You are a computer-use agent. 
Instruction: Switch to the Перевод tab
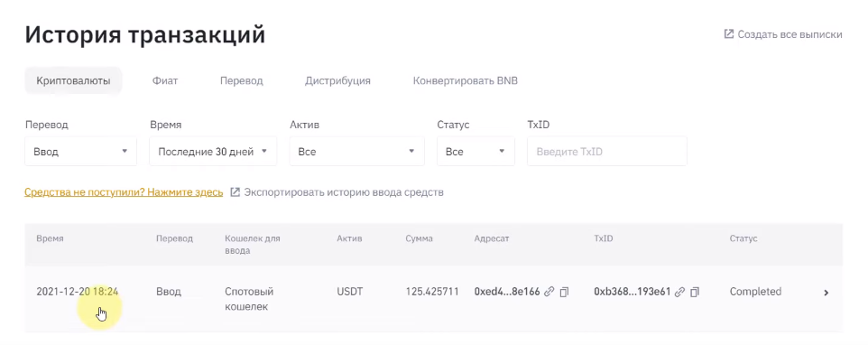tap(241, 81)
